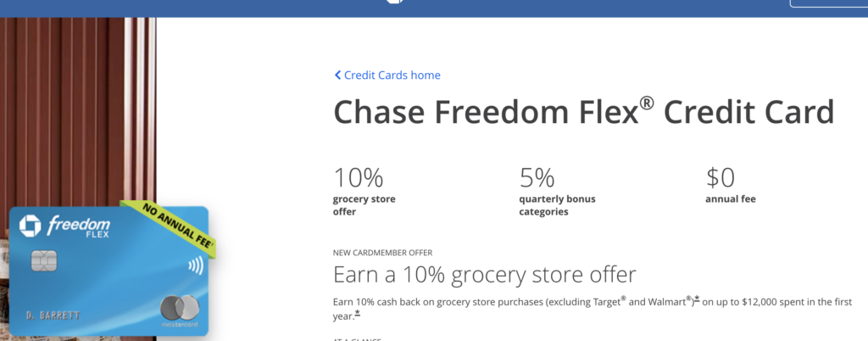Click the back chevron beside Credit Cards home

pyautogui.click(x=338, y=75)
